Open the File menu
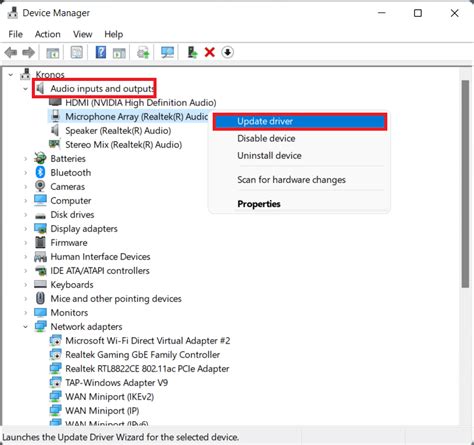The height and width of the screenshot is (445, 474). pos(16,34)
